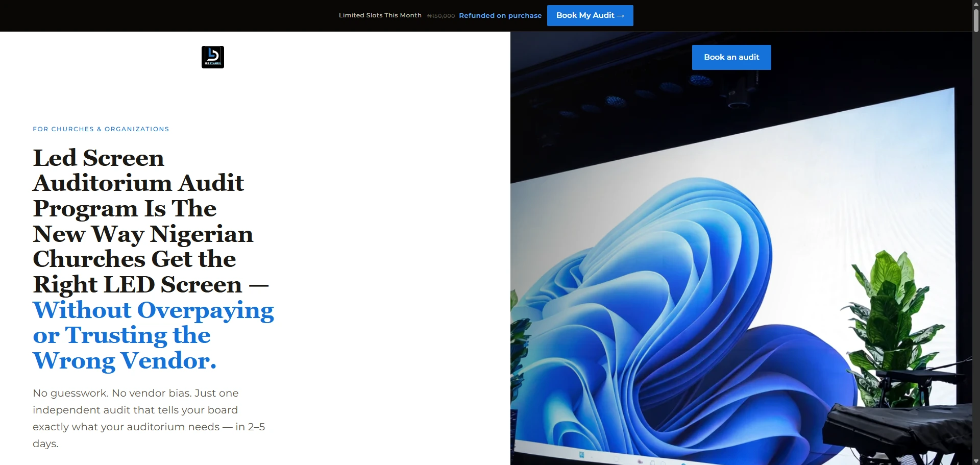Open the company logo icon
Viewport: 980px width, 465px height.
click(x=213, y=57)
